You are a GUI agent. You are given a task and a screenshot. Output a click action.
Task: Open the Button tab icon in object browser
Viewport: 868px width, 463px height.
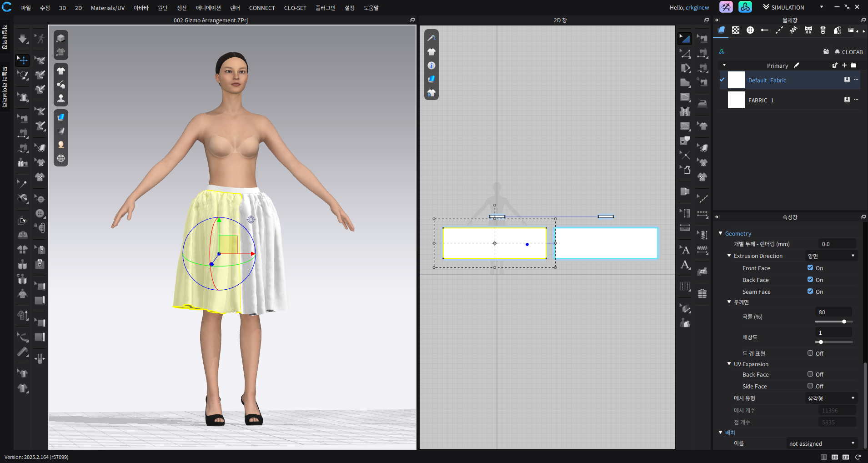(x=750, y=30)
